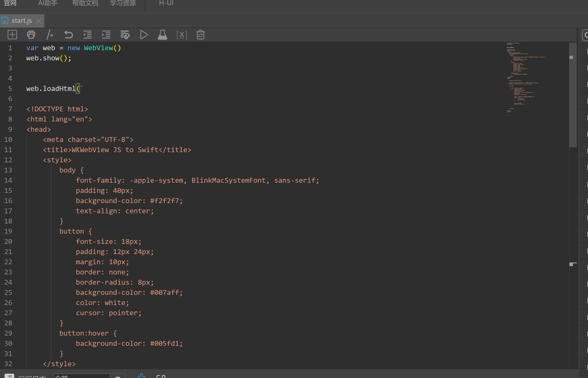
Task: Click the 'font-family: -apple-system' line
Action: coord(197,181)
